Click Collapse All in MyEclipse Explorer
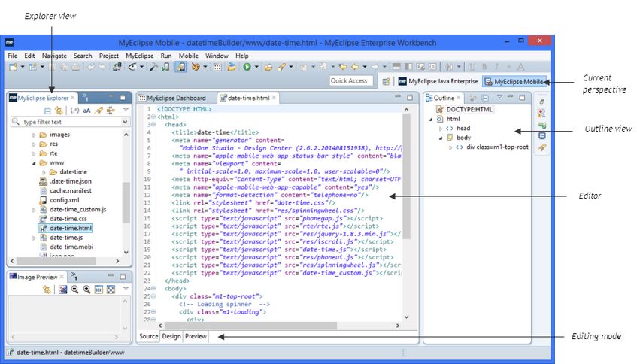 point(47,111)
